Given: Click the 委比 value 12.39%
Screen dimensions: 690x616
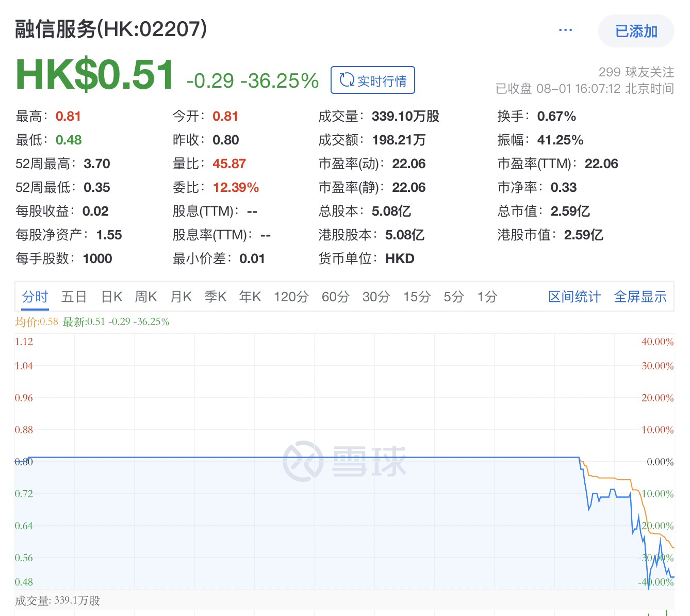Looking at the screenshot, I should point(236,187).
